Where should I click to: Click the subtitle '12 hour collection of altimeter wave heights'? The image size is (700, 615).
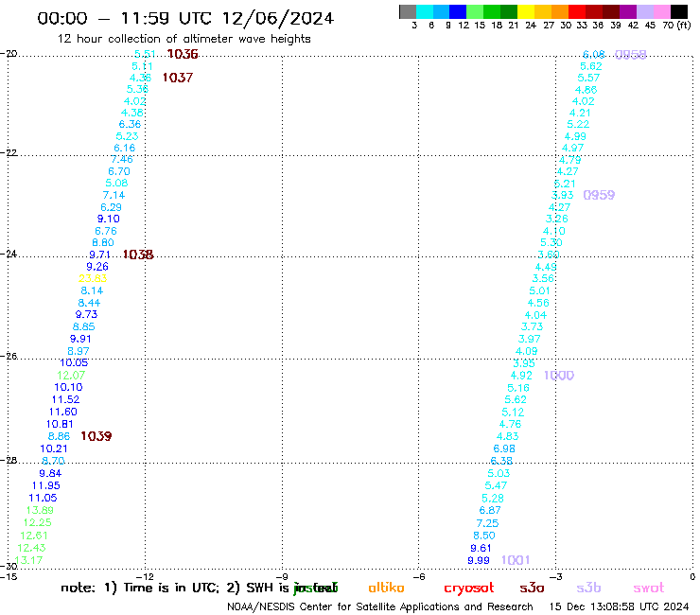pyautogui.click(x=184, y=39)
